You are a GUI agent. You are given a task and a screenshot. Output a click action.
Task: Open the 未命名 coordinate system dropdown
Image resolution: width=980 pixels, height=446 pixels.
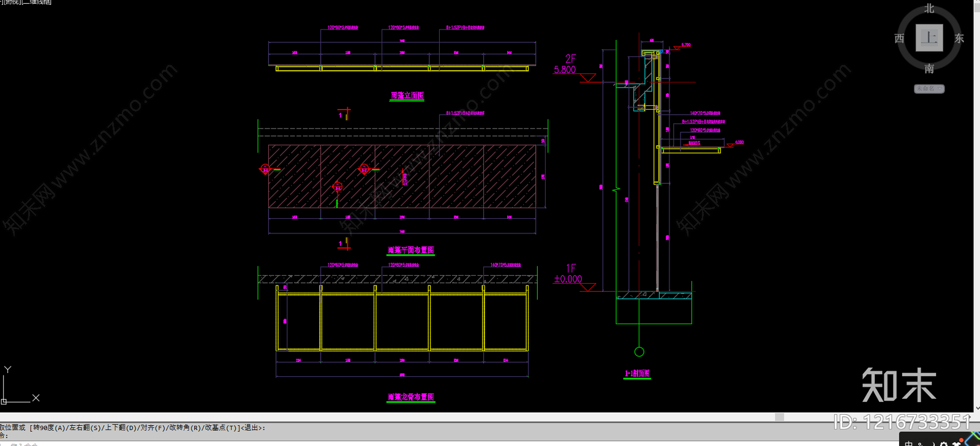(929, 89)
